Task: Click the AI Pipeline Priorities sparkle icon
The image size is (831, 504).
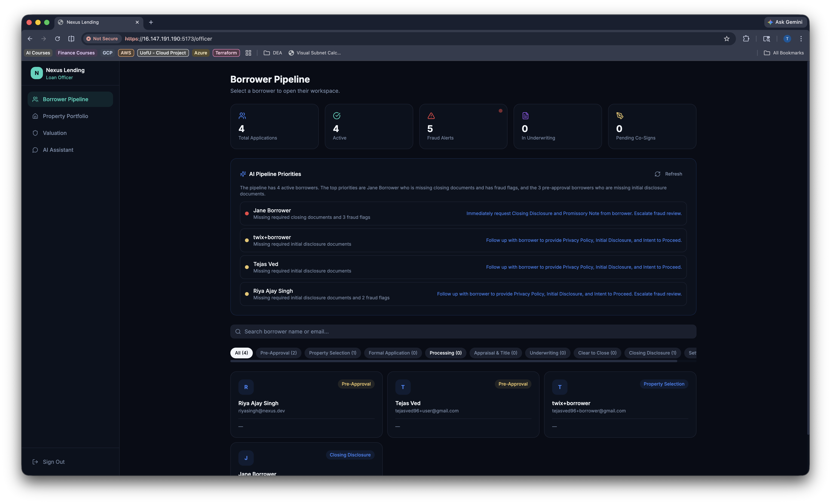Action: [243, 174]
